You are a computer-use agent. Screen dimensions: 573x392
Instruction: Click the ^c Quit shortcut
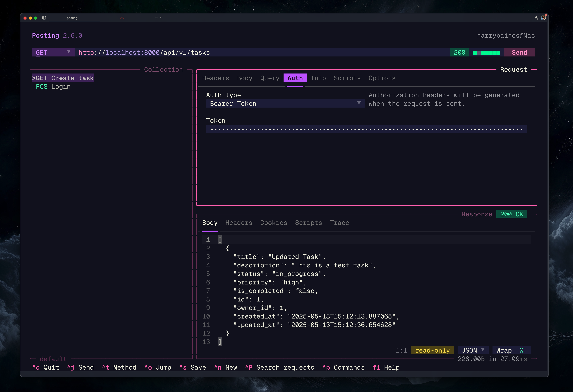46,367
